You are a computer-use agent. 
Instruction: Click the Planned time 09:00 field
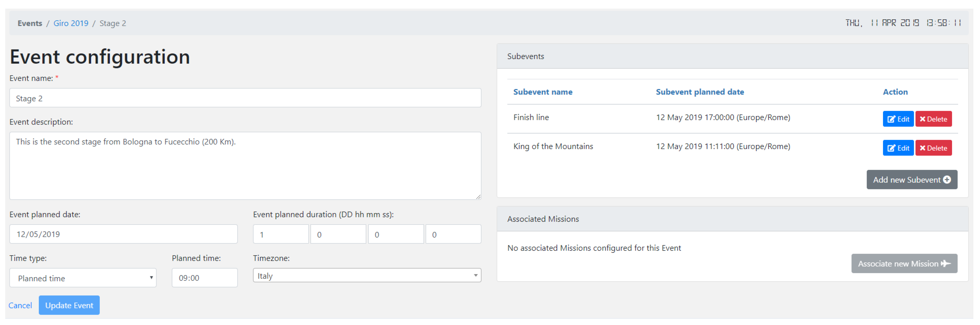204,278
